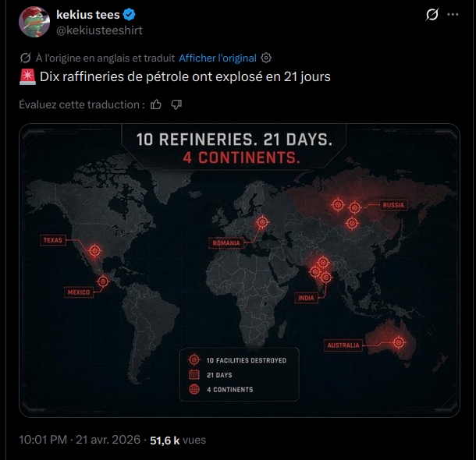Screen dimensions: 476x460
Task: Click the RUSSIA label on map
Action: click(x=393, y=205)
